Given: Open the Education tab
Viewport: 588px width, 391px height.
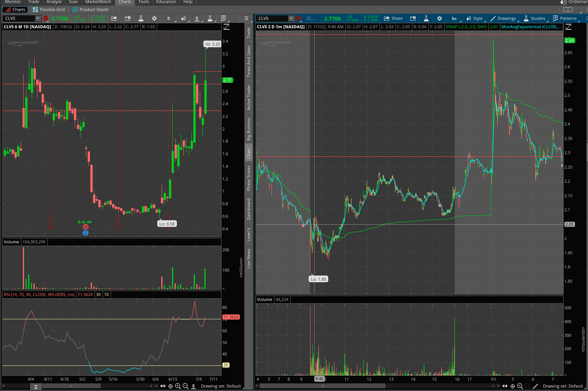Looking at the screenshot, I should (166, 2).
